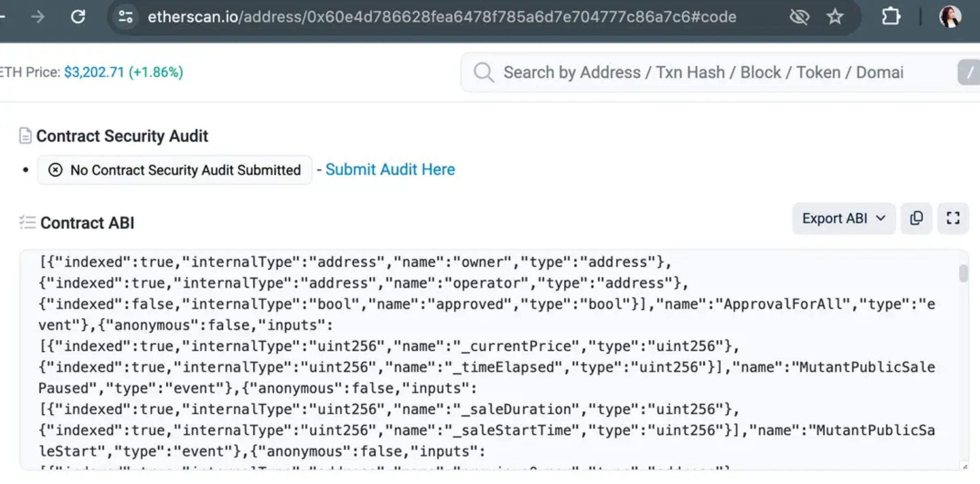Open site information icon in address bar
The height and width of the screenshot is (484, 980).
click(x=126, y=17)
